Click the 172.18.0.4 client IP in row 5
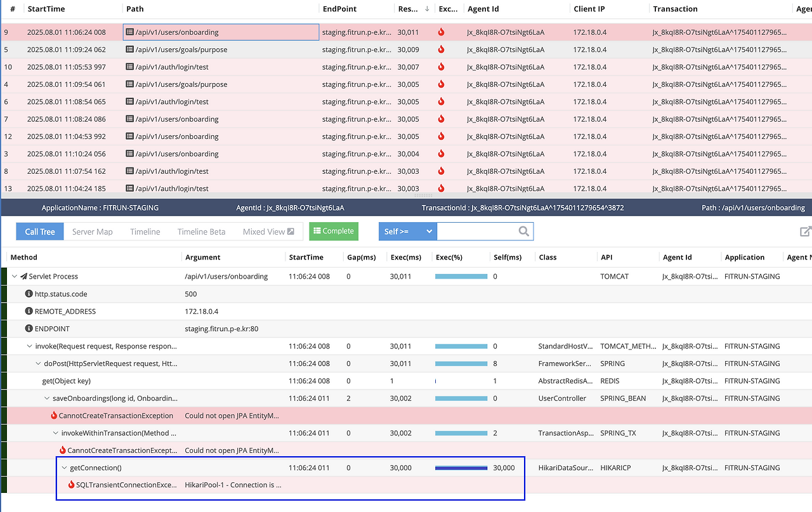The image size is (812, 512). coord(590,49)
